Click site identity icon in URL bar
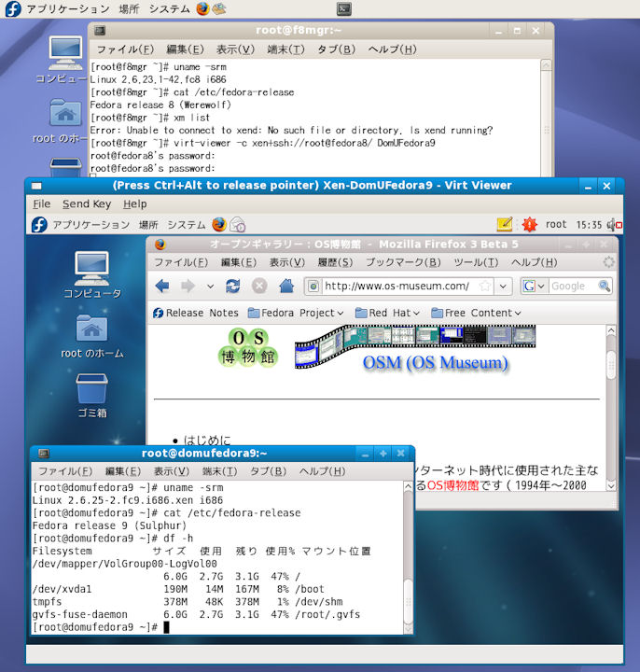The height and width of the screenshot is (672, 640). click(x=313, y=286)
